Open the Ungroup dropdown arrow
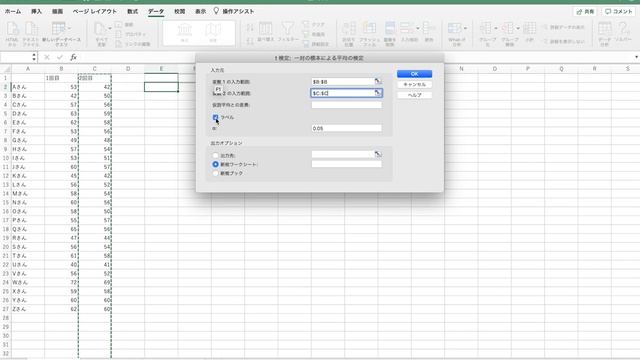The height and width of the screenshot is (360, 640). [518, 28]
